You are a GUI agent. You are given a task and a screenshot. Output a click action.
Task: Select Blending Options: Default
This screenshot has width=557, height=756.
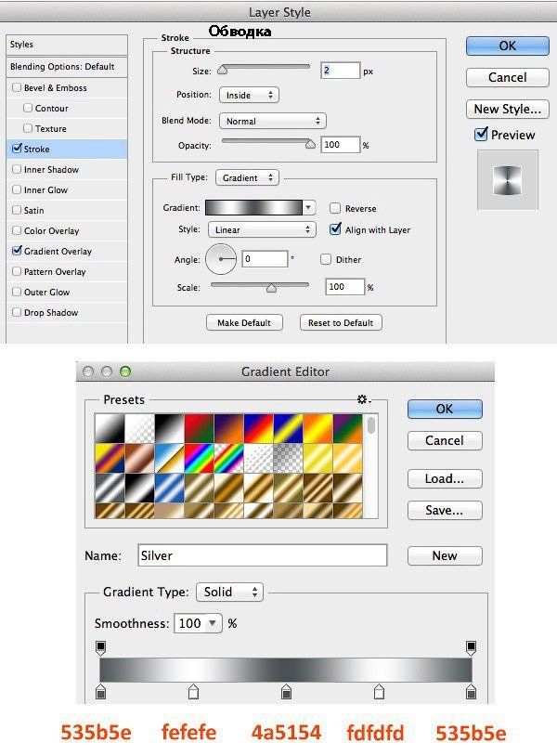(67, 67)
